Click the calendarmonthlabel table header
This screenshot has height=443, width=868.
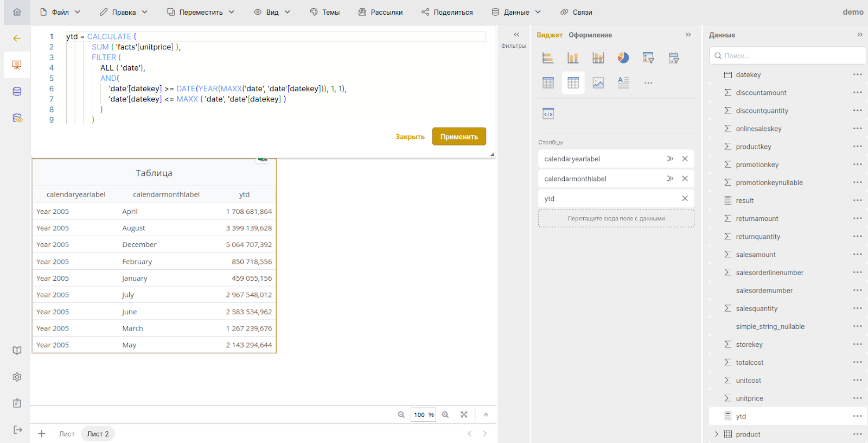tap(166, 194)
